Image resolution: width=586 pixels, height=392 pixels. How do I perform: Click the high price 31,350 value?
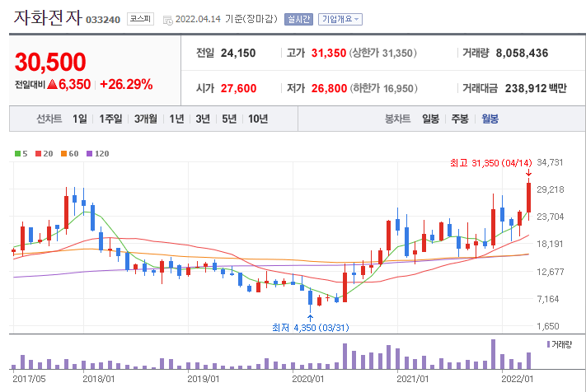[329, 53]
